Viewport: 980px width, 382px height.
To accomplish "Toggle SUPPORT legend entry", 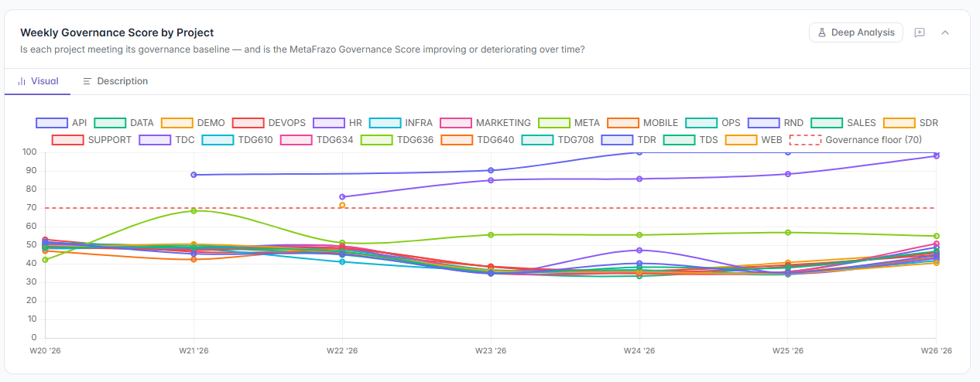I will click(92, 140).
